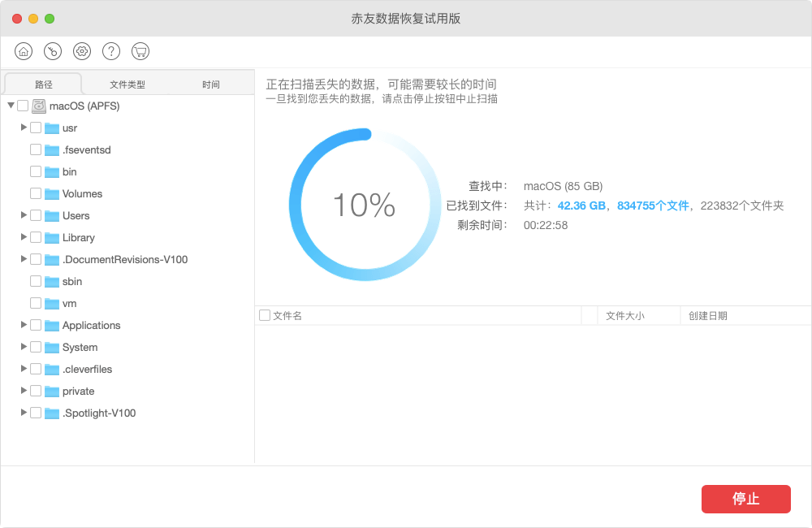Click the macOS (APFS) disk icon
Screen dimensions: 812x528
click(x=39, y=106)
